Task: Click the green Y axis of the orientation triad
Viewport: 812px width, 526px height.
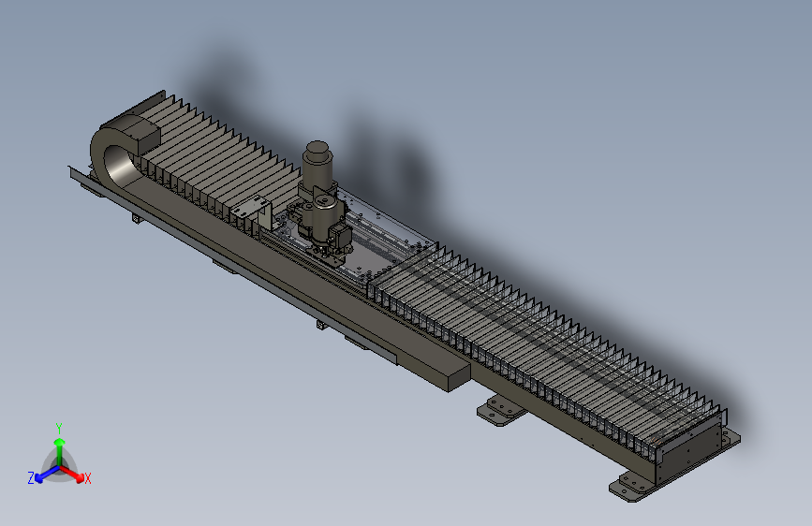Action: coord(60,450)
